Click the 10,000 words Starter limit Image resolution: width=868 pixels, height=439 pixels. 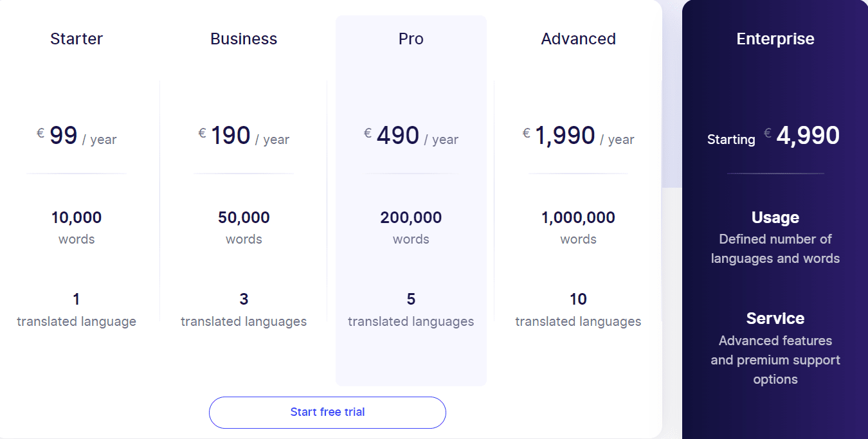pos(77,227)
